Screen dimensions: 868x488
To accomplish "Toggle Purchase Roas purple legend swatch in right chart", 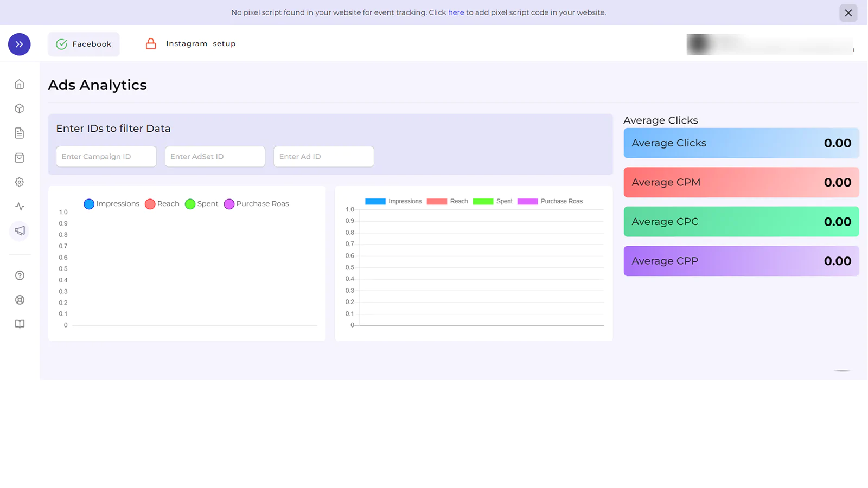I will pos(527,201).
